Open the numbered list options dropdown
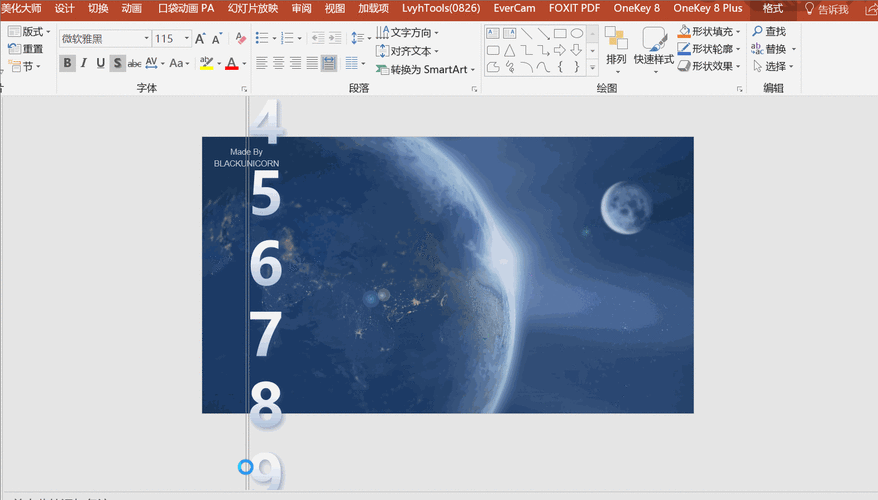 tap(300, 39)
